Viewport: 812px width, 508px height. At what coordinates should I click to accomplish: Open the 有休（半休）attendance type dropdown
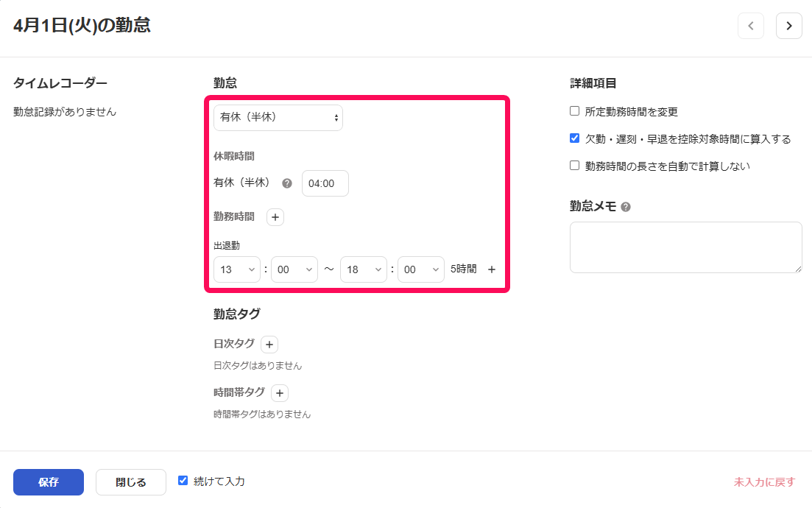278,117
